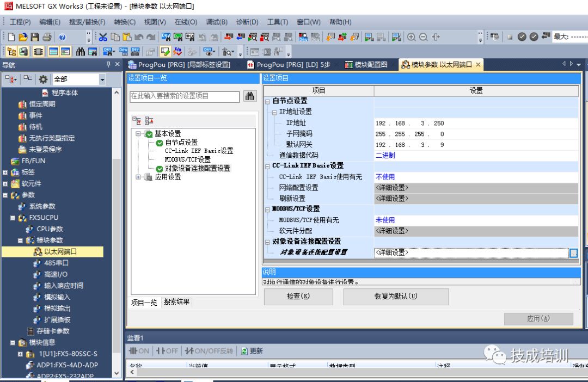Open the 全部 filter dropdown in navigation

click(102, 79)
